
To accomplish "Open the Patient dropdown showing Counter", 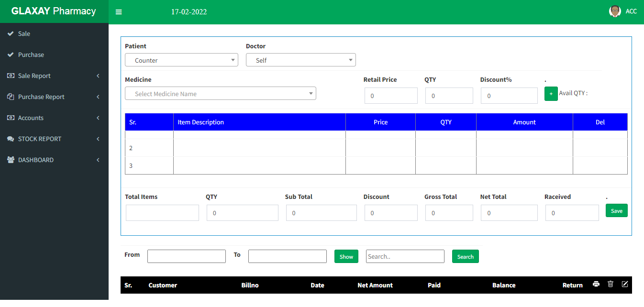I will pyautogui.click(x=181, y=60).
